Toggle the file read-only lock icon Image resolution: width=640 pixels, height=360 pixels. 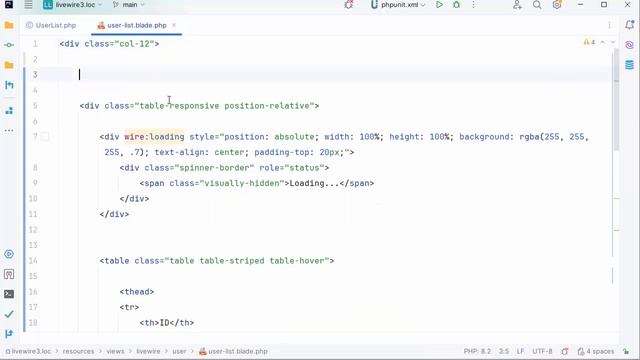[626, 351]
